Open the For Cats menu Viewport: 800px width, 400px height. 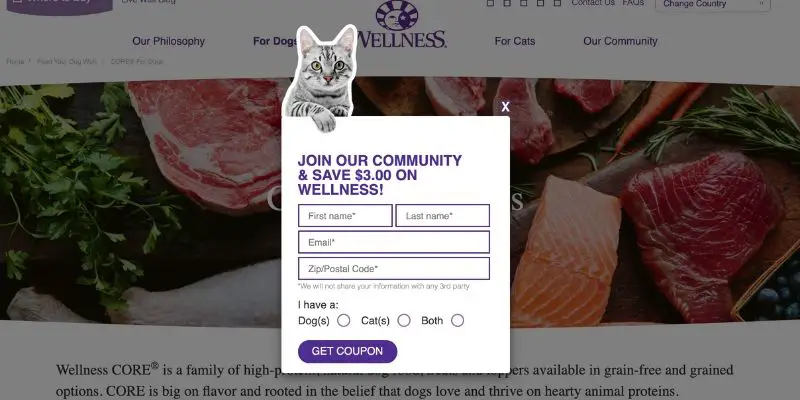[x=515, y=41]
